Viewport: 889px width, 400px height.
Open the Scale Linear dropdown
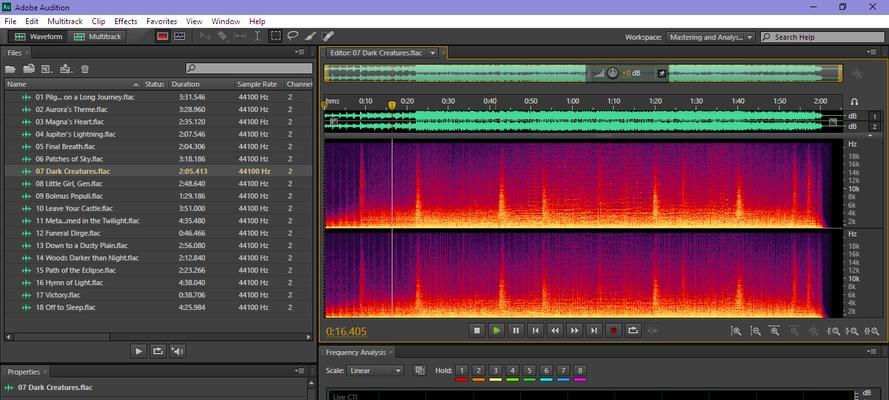click(x=375, y=371)
